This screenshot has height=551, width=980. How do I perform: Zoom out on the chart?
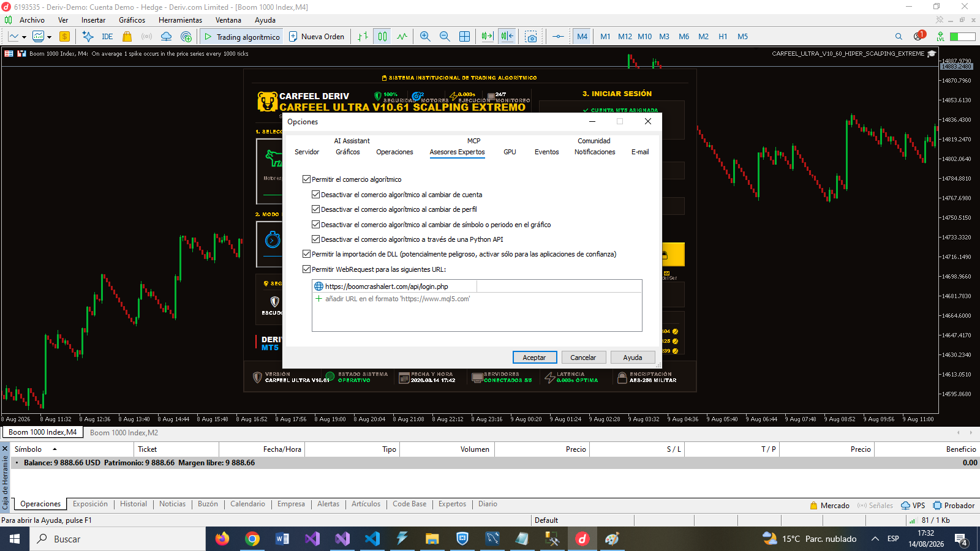(445, 37)
